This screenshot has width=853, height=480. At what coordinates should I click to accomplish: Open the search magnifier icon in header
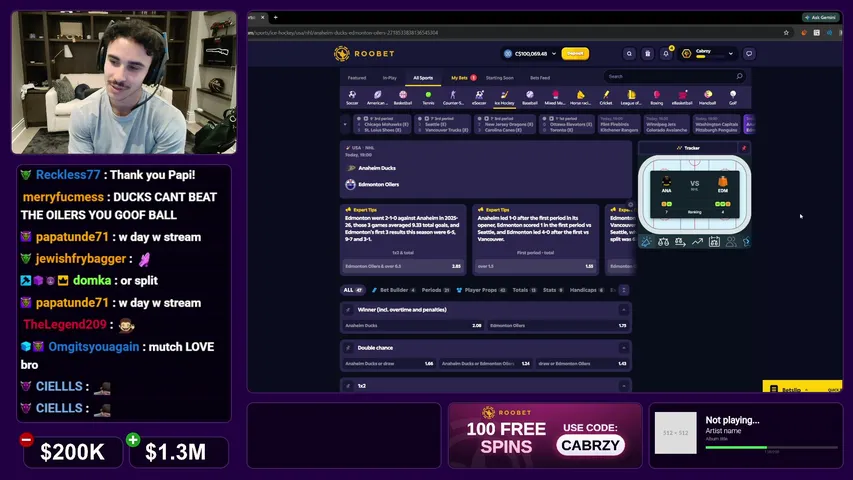click(629, 53)
